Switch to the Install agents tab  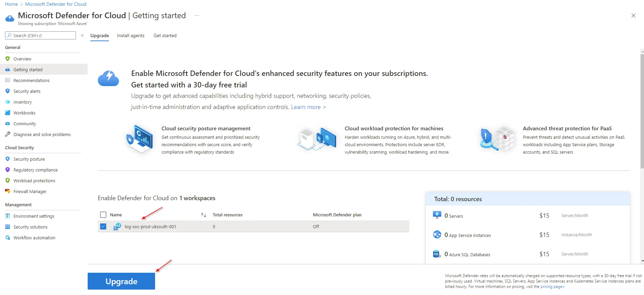[130, 35]
